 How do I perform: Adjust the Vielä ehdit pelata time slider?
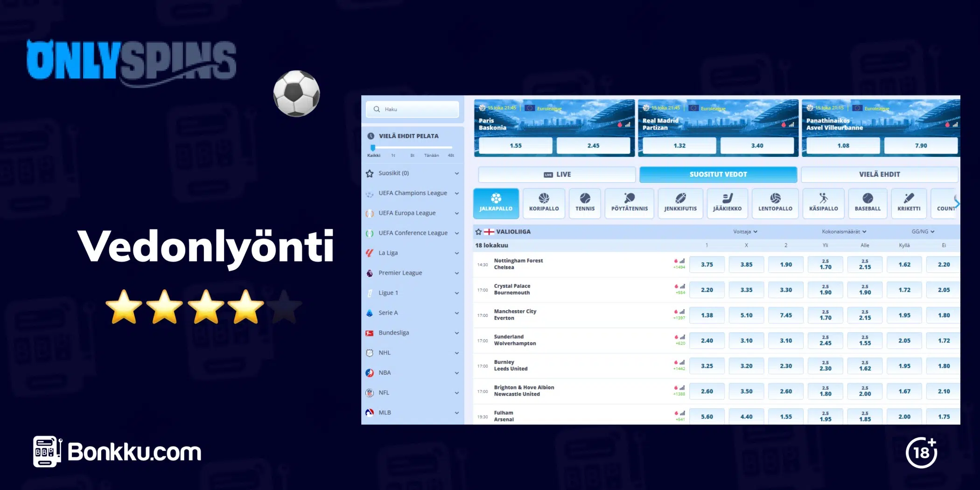point(373,148)
